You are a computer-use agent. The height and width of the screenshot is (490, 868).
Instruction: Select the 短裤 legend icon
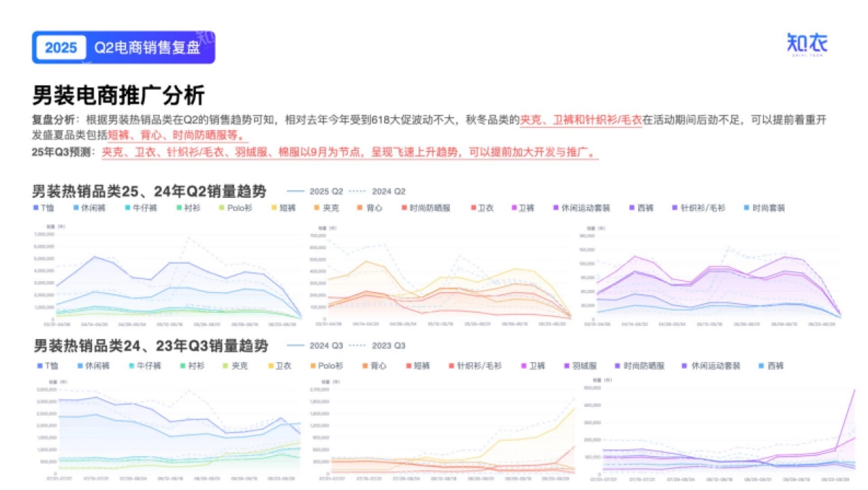[x=275, y=209]
